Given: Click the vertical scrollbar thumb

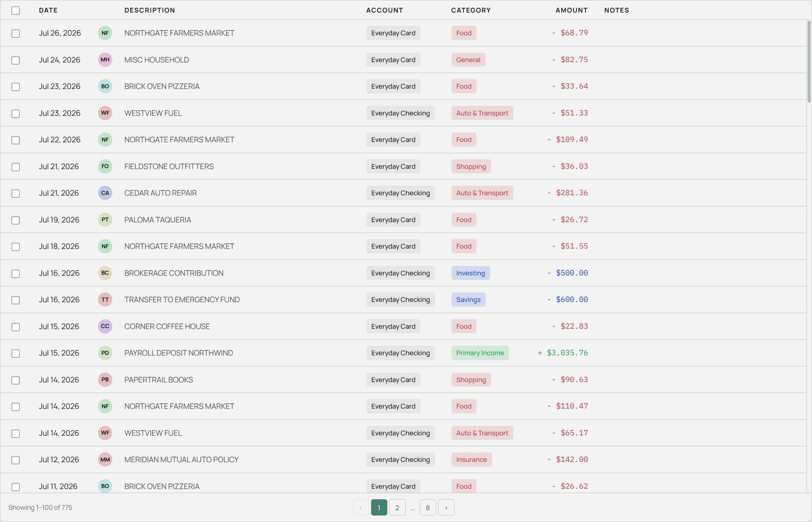Looking at the screenshot, I should tap(809, 61).
